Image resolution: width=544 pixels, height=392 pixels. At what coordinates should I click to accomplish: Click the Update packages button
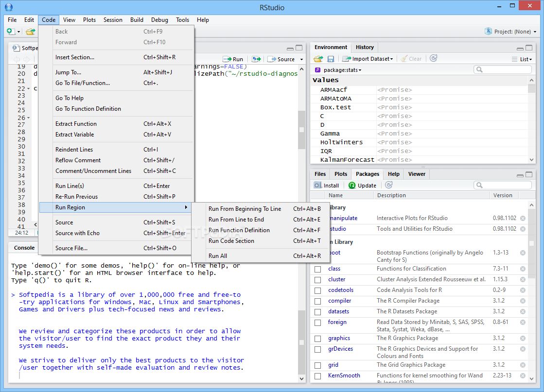(362, 186)
